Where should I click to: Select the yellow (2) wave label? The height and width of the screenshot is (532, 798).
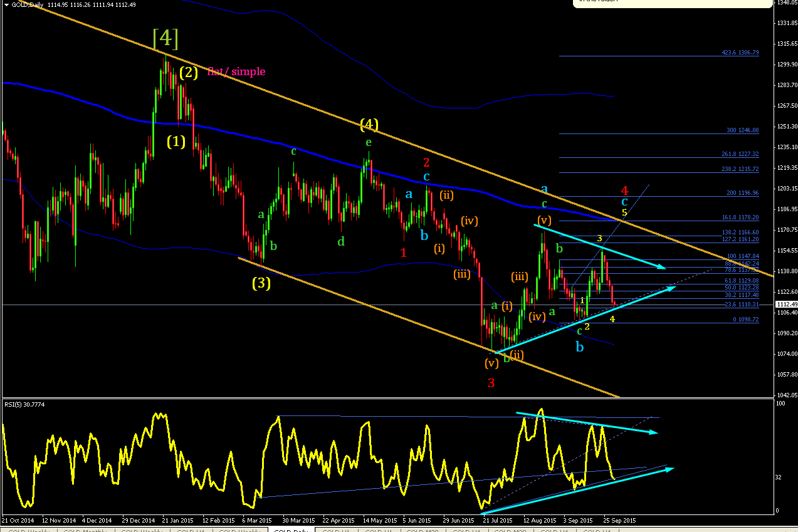[189, 72]
